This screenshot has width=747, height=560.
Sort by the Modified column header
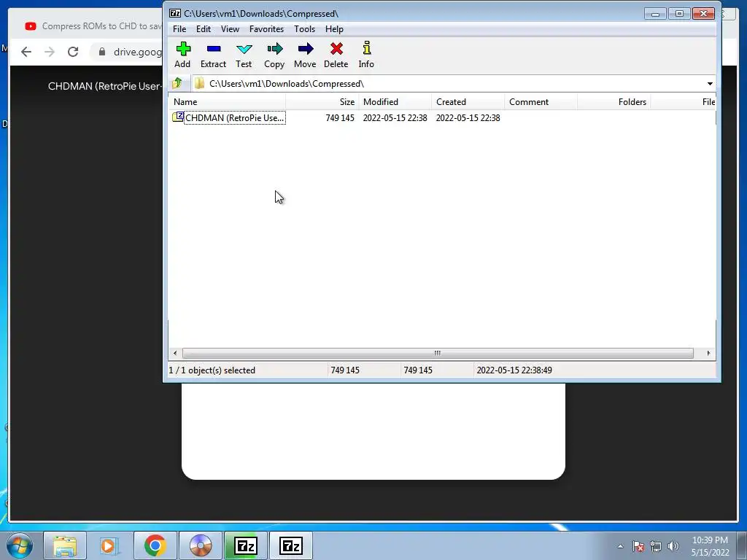pyautogui.click(x=395, y=102)
